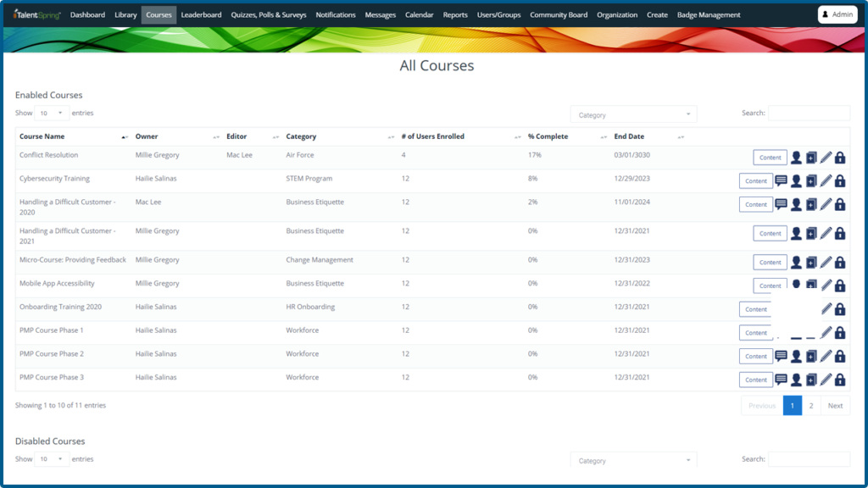Sort by % Complete column header

548,136
